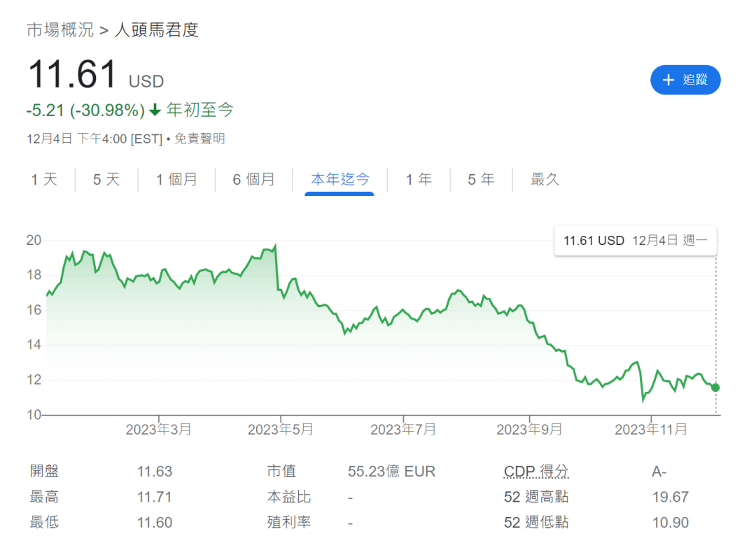Show the 5 年 chart range
Viewport: 756px width, 550px height.
(x=481, y=180)
